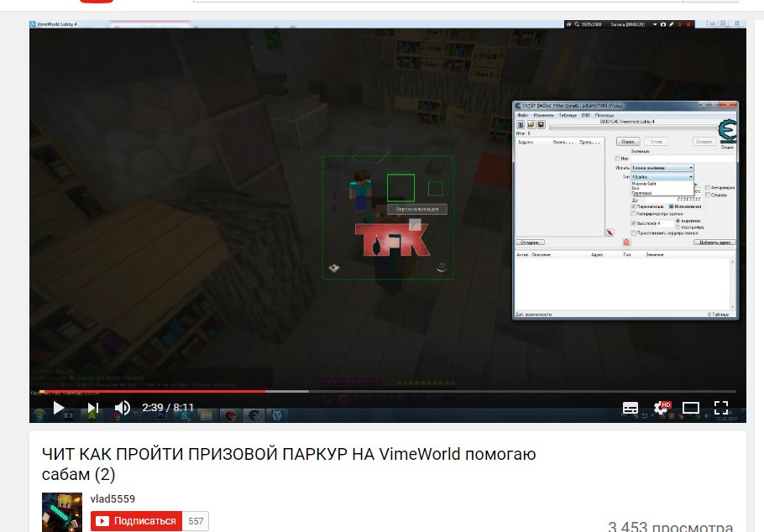Click the Адрес header in found list
This screenshot has height=532, width=764.
click(526, 143)
